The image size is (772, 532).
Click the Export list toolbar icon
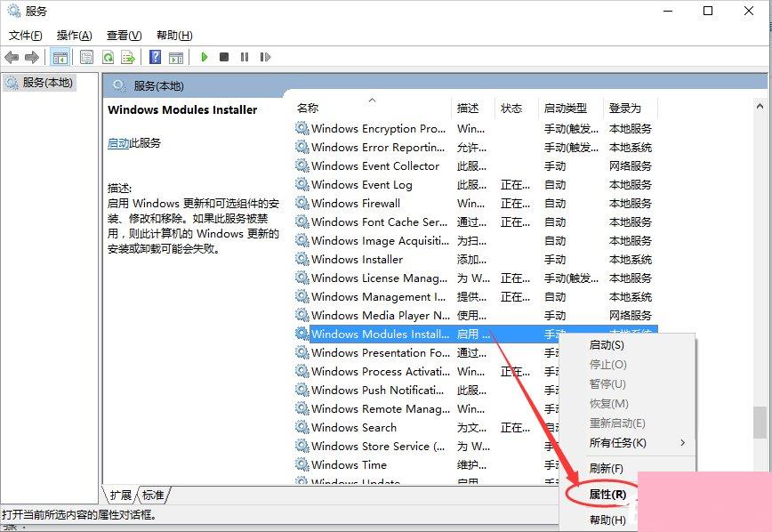click(128, 58)
